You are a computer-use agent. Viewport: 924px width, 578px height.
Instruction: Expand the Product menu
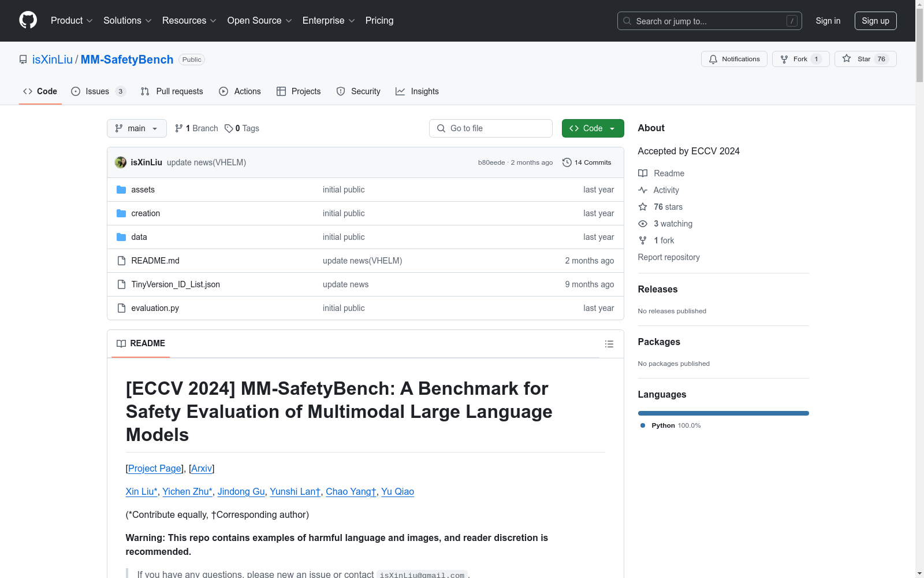[72, 21]
